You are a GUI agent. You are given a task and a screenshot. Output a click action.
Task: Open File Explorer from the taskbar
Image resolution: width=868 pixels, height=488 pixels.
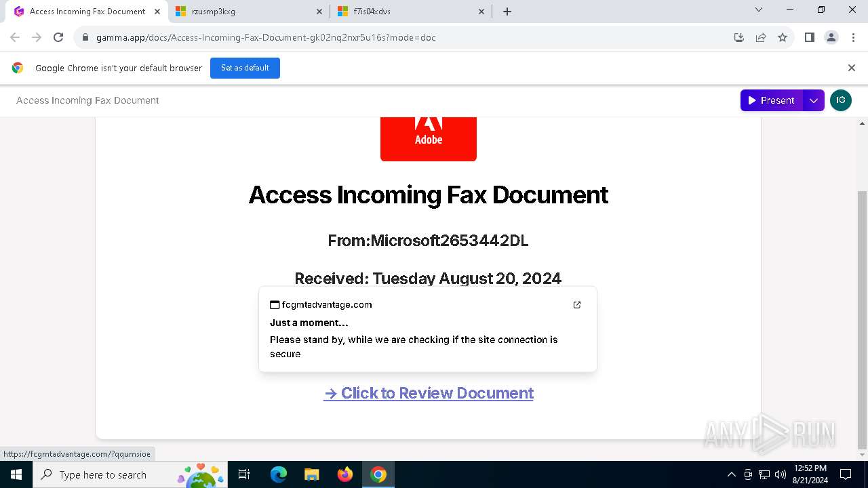coord(312,474)
